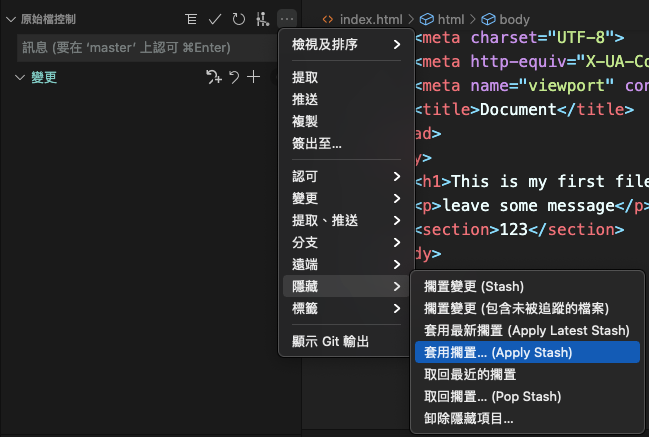Click the commit checkmark icon
The height and width of the screenshot is (437, 649).
pyautogui.click(x=215, y=19)
